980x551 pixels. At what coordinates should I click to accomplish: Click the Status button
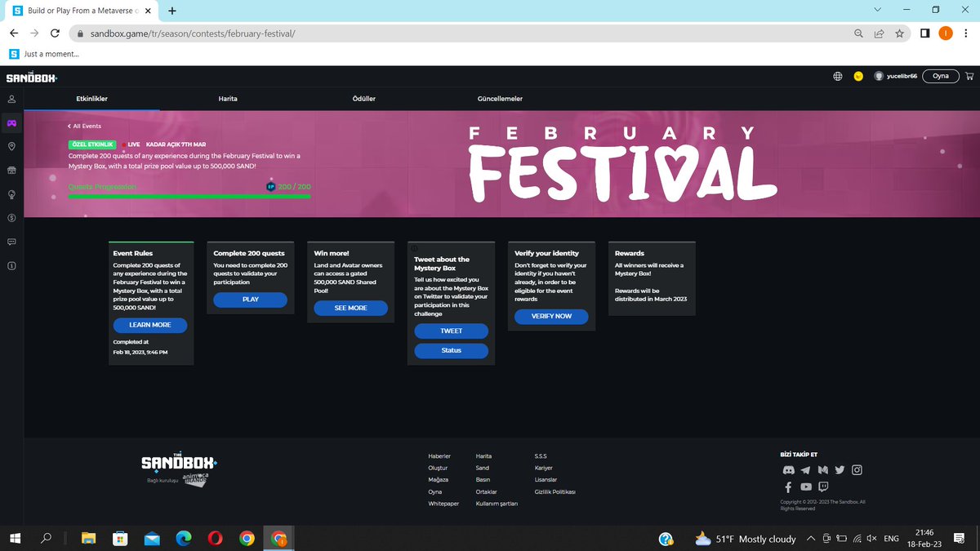452,350
